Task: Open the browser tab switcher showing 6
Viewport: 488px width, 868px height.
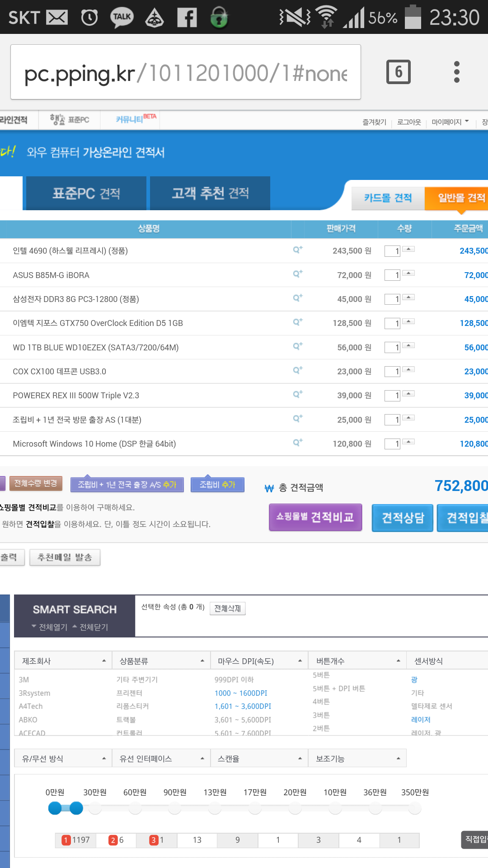Action: (398, 72)
